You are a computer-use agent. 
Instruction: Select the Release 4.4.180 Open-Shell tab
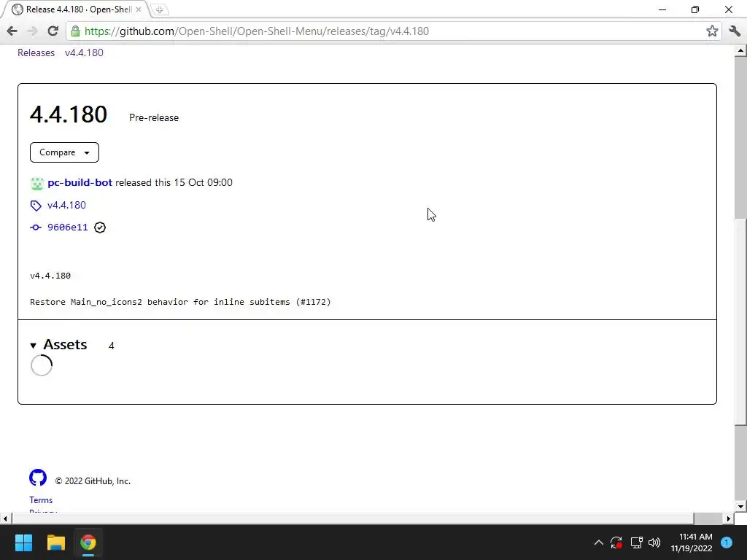pyautogui.click(x=77, y=9)
